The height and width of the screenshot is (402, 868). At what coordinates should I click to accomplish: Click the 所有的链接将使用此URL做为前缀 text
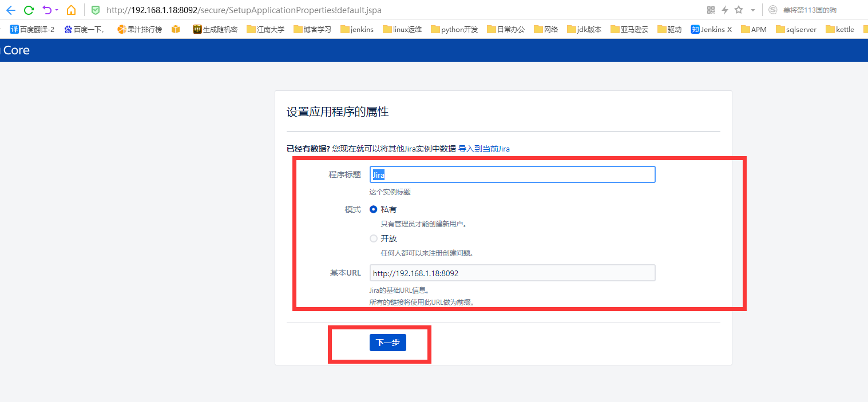(422, 302)
